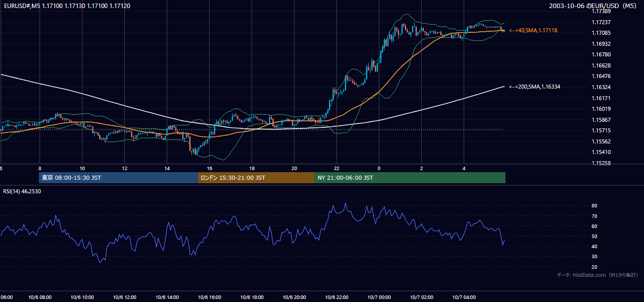Click hour label 22 below price chart
644x302 pixels.
pos(337,169)
